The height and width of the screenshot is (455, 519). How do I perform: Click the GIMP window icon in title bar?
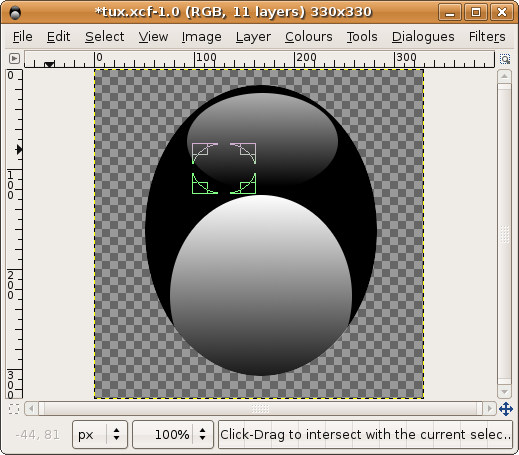pyautogui.click(x=15, y=13)
